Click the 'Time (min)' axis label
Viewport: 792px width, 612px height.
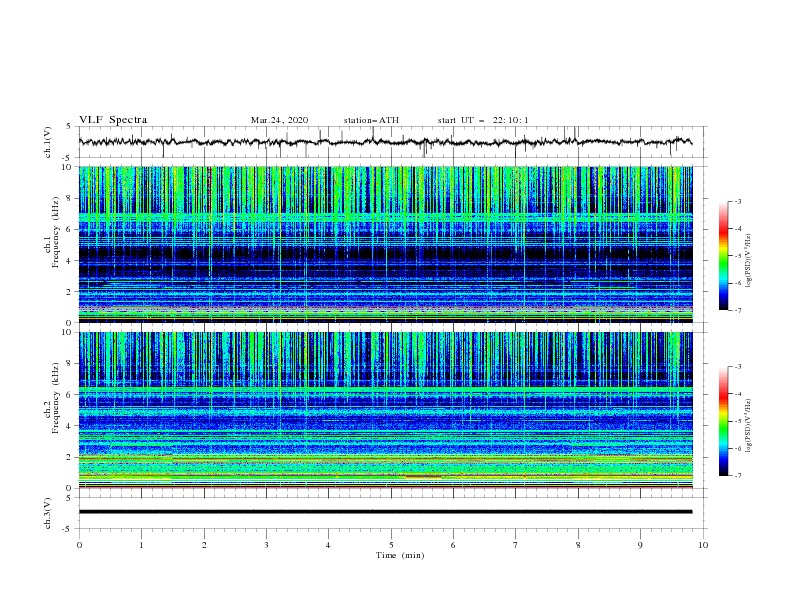[x=400, y=555]
